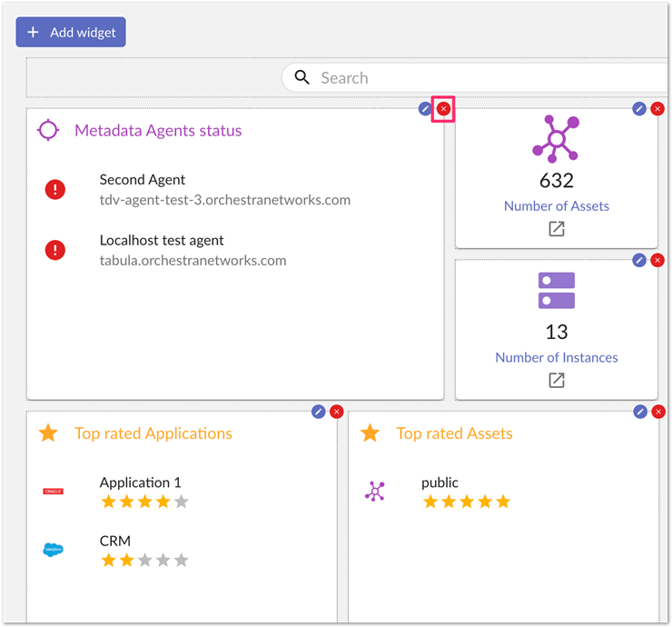Remove the Top rated Assets widget
This screenshot has width=672, height=627.
point(658,412)
